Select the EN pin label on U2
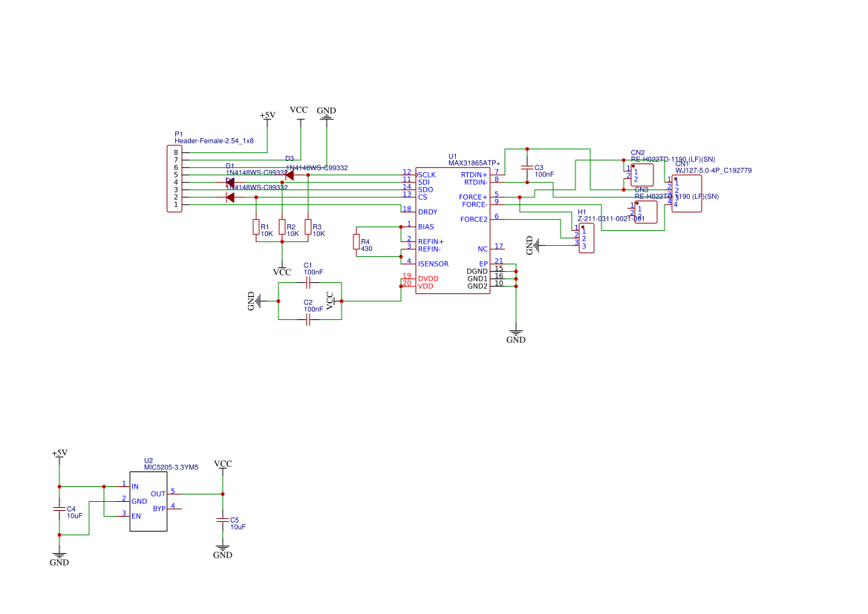Image resolution: width=868 pixels, height=614 pixels. pos(136,516)
